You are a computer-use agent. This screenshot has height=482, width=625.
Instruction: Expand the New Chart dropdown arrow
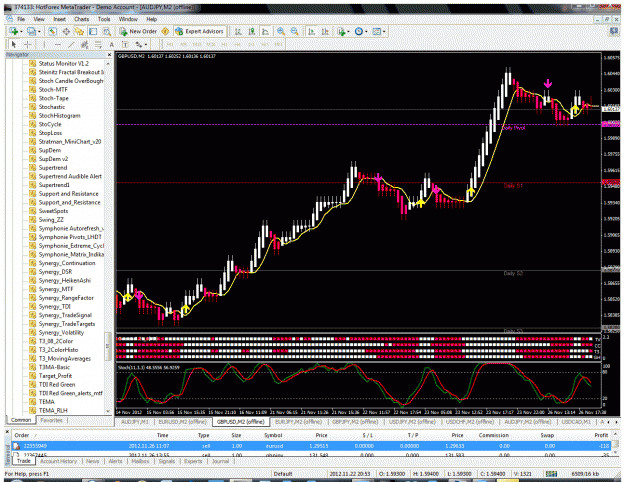click(21, 32)
